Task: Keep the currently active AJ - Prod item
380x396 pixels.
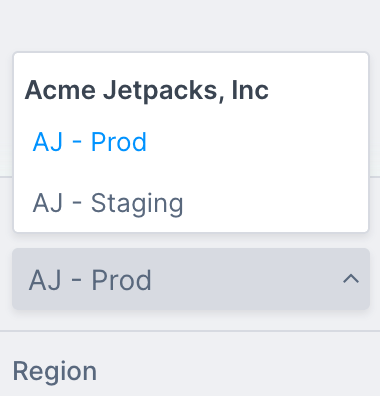Action: coord(191,142)
